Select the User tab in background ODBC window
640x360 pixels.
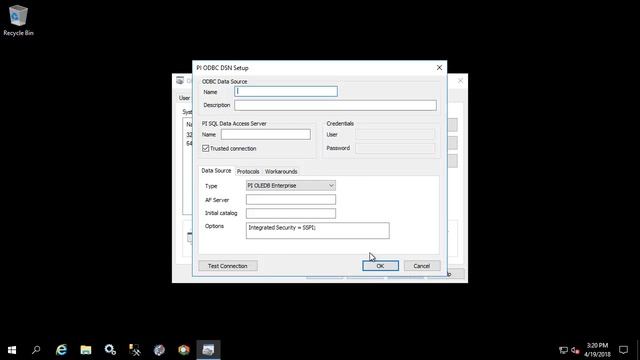click(184, 98)
